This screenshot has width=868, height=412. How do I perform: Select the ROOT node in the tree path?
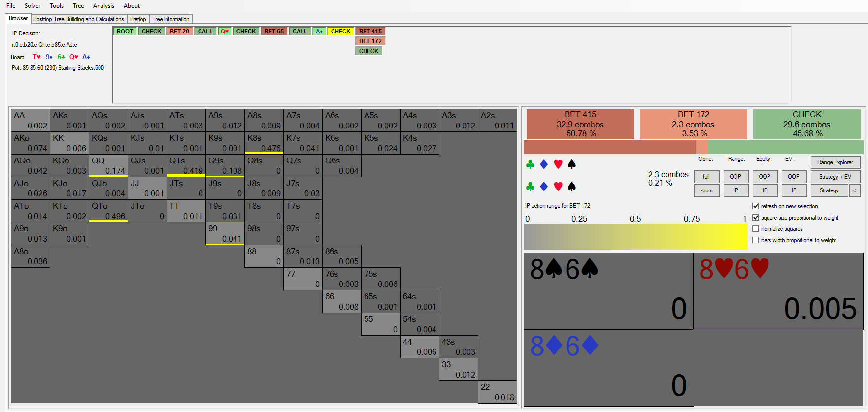pos(125,32)
